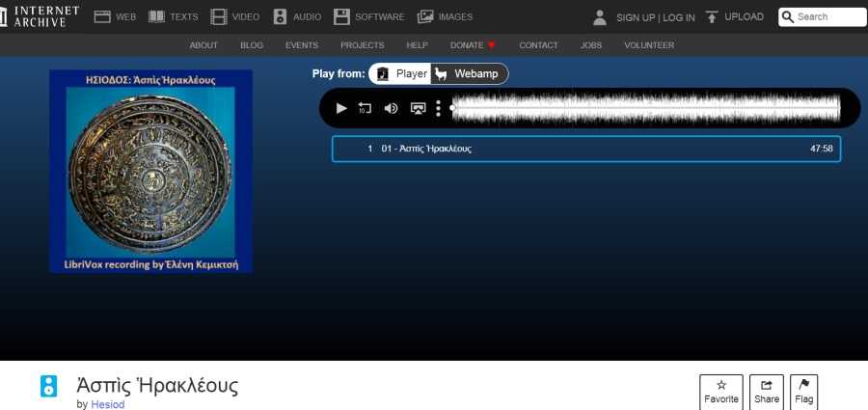Image resolution: width=868 pixels, height=410 pixels.
Task: Mute the audio with the speaker icon
Action: coord(391,108)
